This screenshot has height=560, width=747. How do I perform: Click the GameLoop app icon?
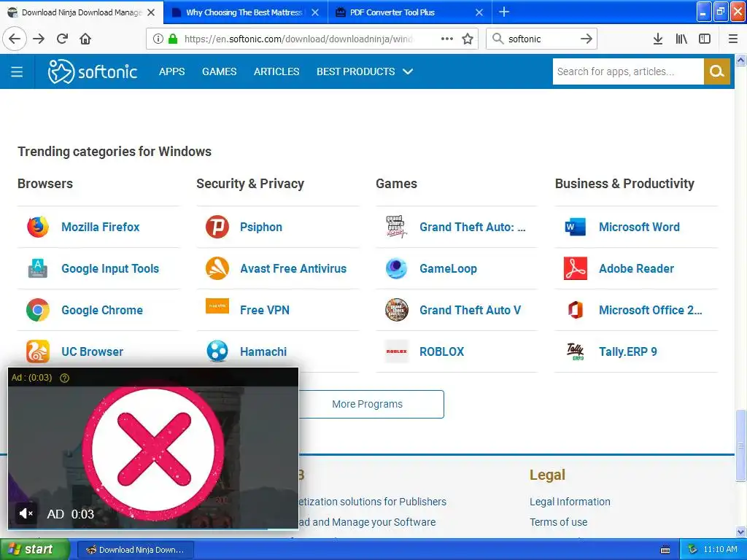(396, 268)
